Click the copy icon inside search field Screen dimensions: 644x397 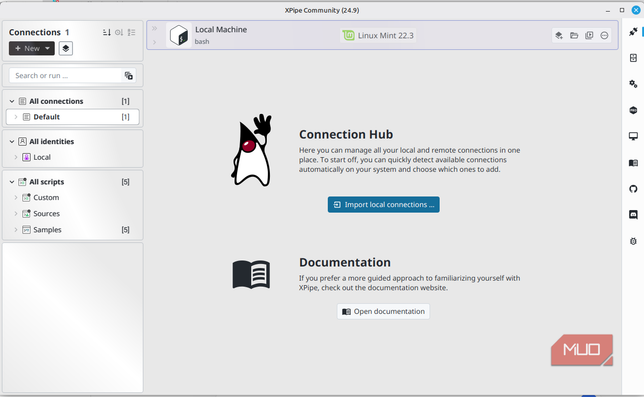129,76
